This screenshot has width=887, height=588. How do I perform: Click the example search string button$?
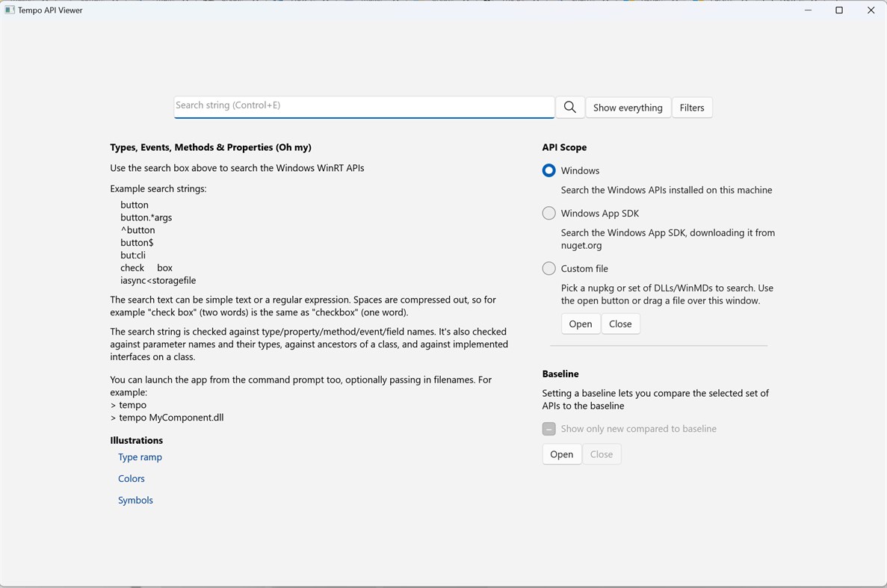pos(137,242)
